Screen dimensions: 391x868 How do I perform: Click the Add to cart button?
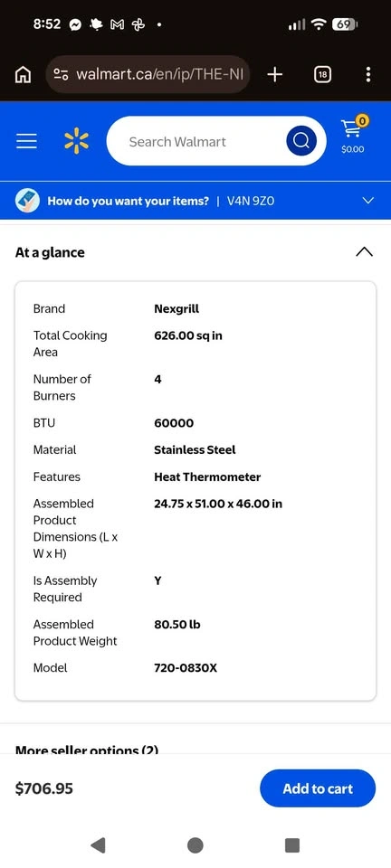tap(318, 788)
